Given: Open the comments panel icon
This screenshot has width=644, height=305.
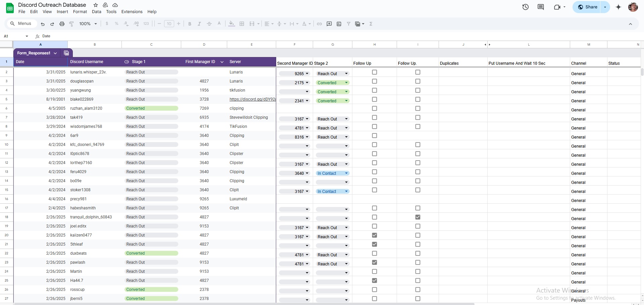Looking at the screenshot, I should click(x=540, y=7).
